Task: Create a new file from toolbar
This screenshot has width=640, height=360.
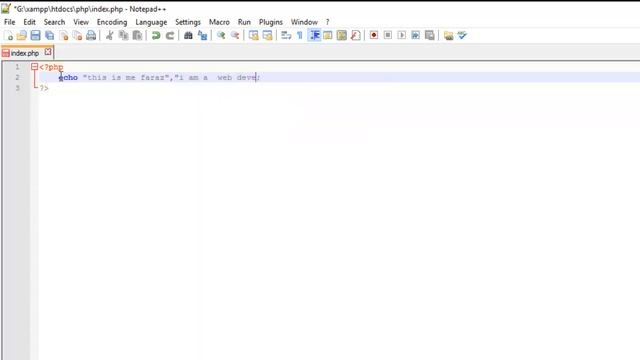Action: pyautogui.click(x=9, y=36)
